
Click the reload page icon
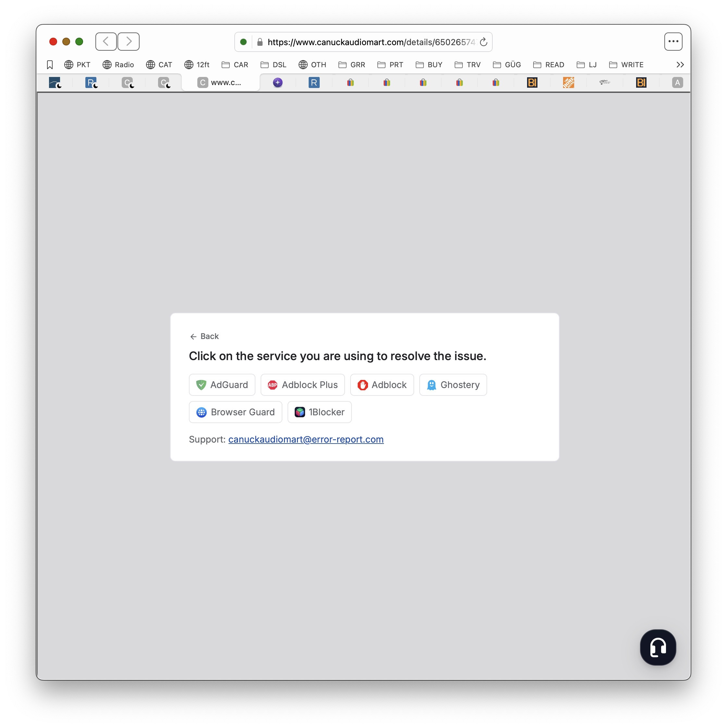click(x=483, y=42)
